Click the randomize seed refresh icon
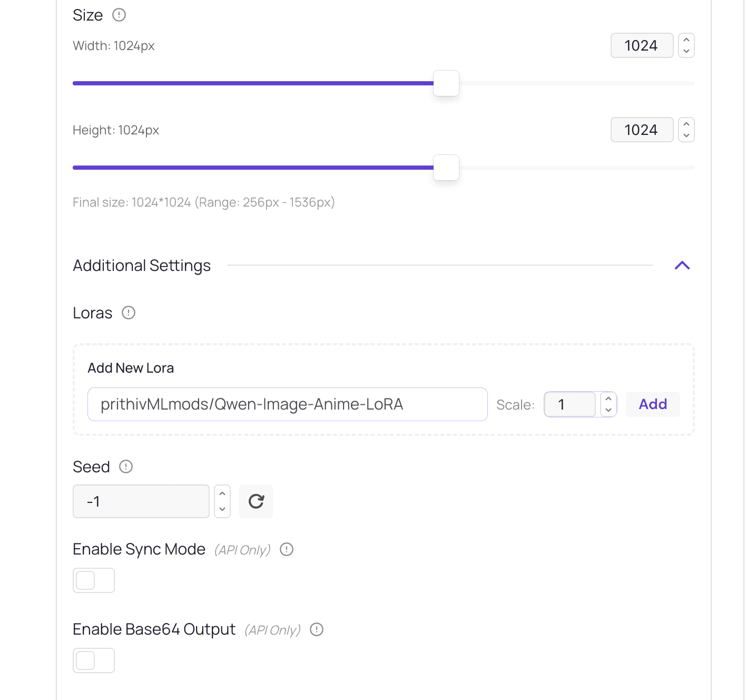Screen dimensions: 746x700 click(x=256, y=501)
